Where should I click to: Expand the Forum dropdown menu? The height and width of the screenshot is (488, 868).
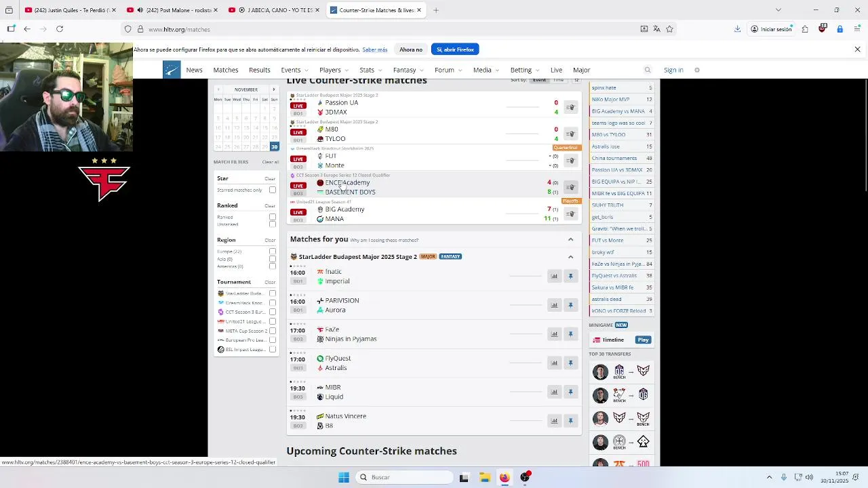pyautogui.click(x=448, y=70)
